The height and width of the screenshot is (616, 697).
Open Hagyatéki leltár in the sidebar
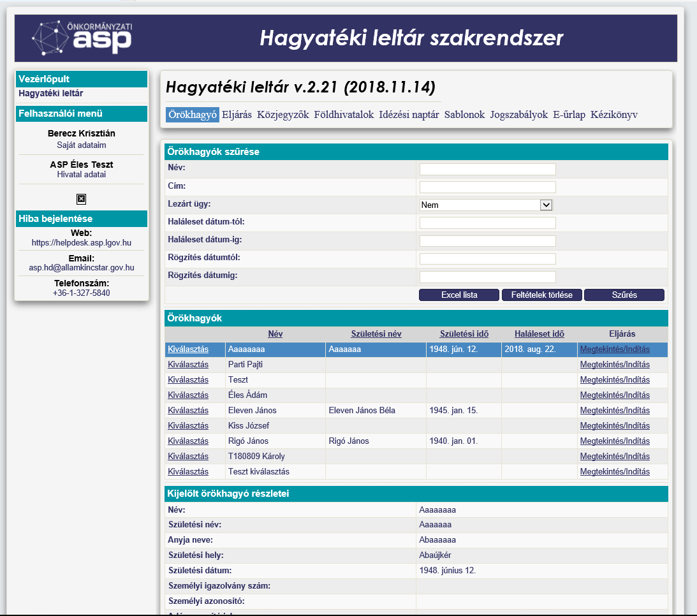[x=50, y=93]
